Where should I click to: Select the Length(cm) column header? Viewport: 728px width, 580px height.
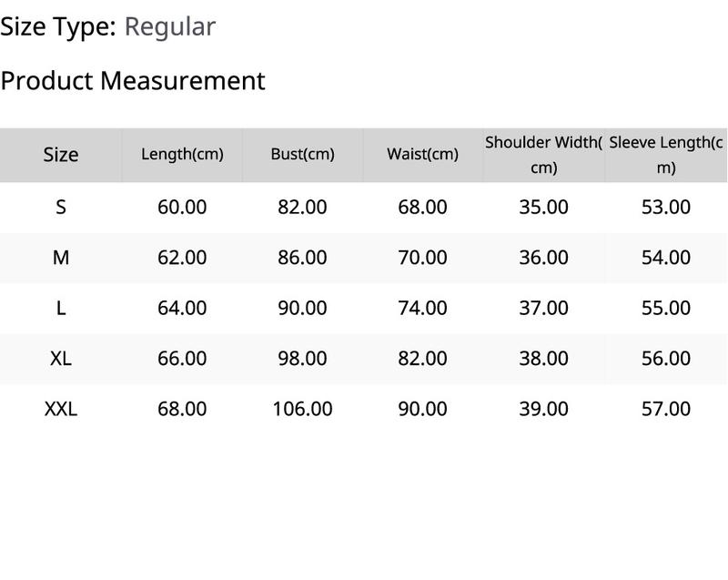click(x=182, y=155)
